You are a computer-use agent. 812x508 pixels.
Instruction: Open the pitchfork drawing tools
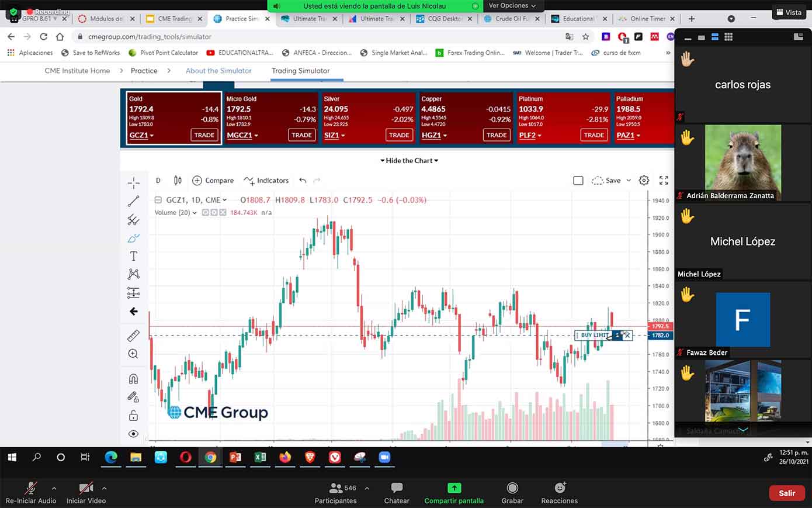click(x=133, y=220)
